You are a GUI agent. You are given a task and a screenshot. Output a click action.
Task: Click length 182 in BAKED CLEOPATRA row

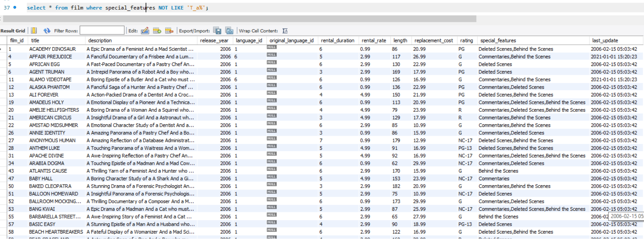click(x=396, y=186)
